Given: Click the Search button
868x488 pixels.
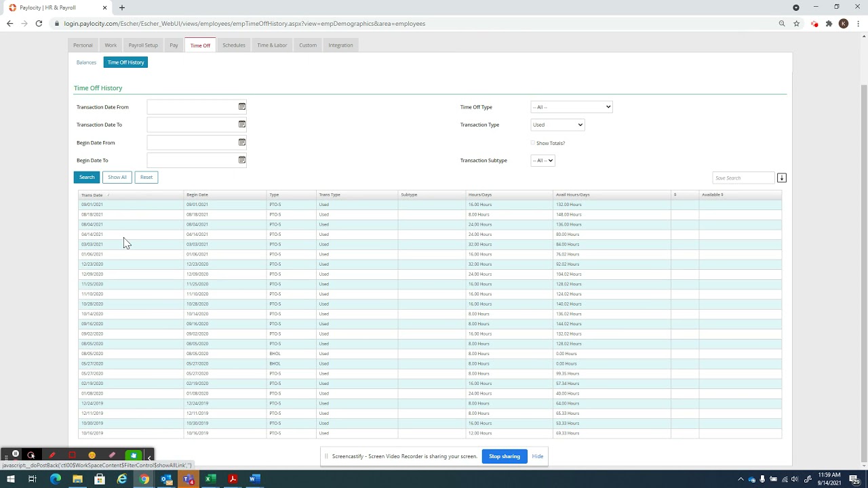Looking at the screenshot, I should coord(87,177).
